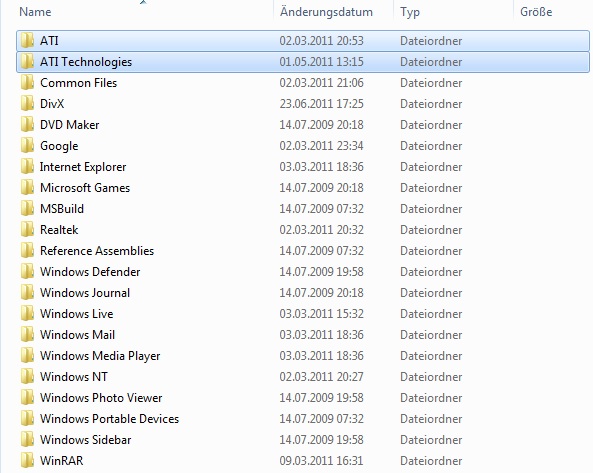
Task: Select the WinRAR folder name
Action: (x=62, y=461)
